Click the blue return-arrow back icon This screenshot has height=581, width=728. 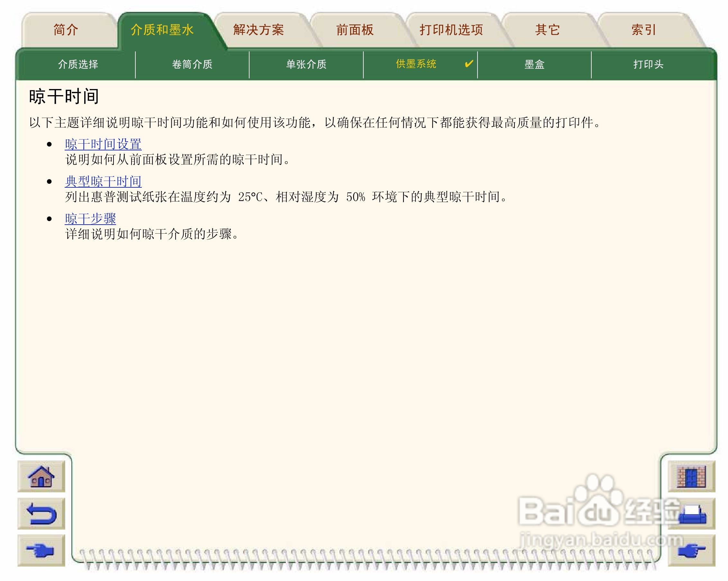(41, 514)
